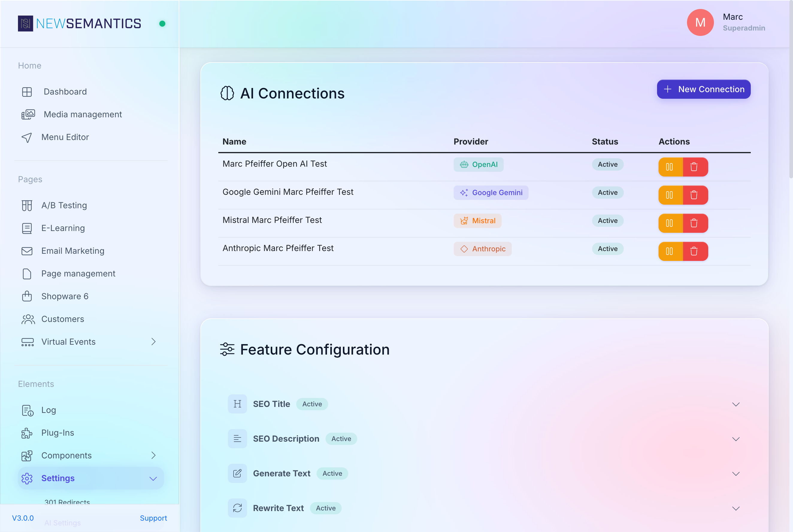Click the Generate Text pencil icon
This screenshot has height=532, width=793.
coord(237,473)
